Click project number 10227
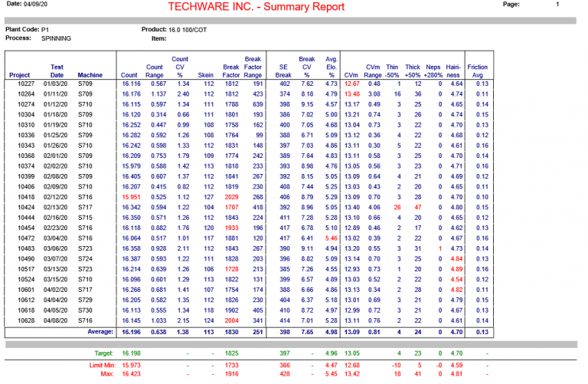 click(26, 84)
